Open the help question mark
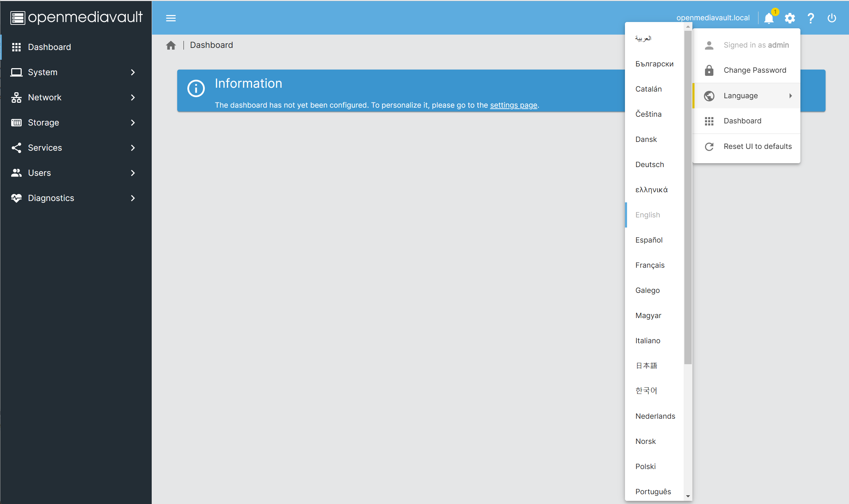 click(811, 18)
